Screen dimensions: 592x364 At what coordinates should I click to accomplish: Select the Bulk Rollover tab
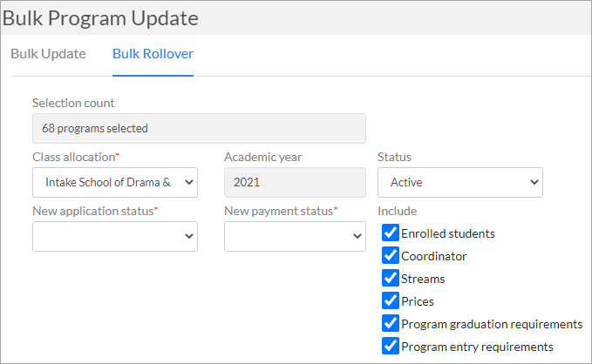click(153, 54)
